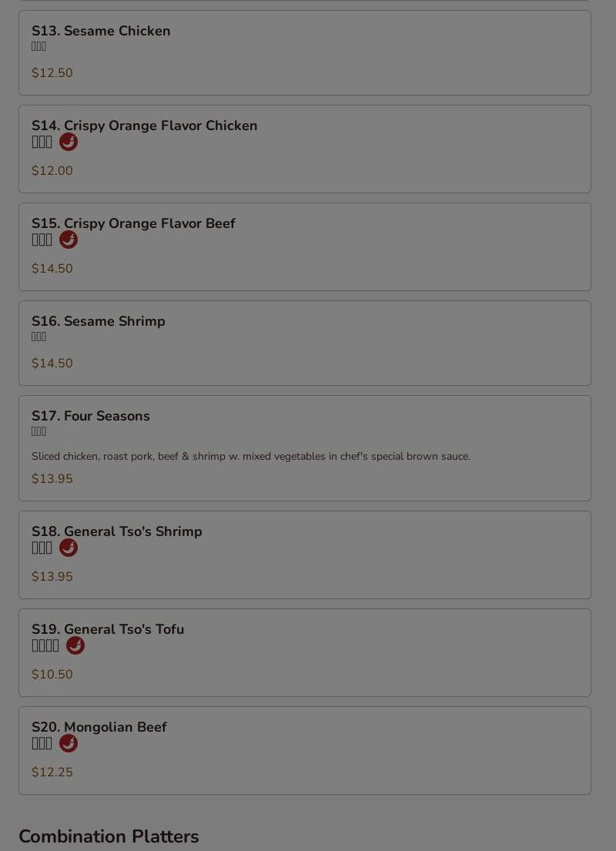Screen dimensions: 616x851
Task: Click the $12.25 Mongolian Beef price
Action: point(52,772)
